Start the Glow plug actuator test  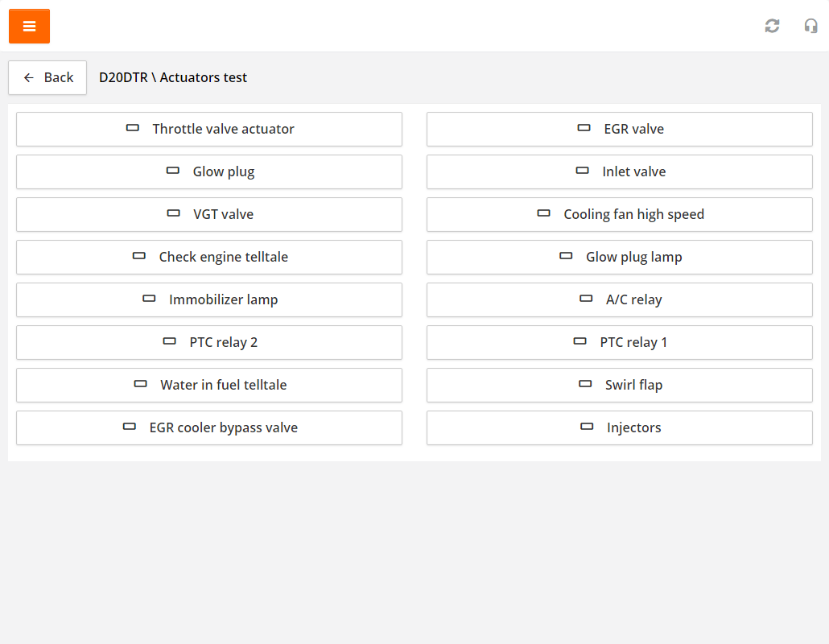pyautogui.click(x=209, y=171)
